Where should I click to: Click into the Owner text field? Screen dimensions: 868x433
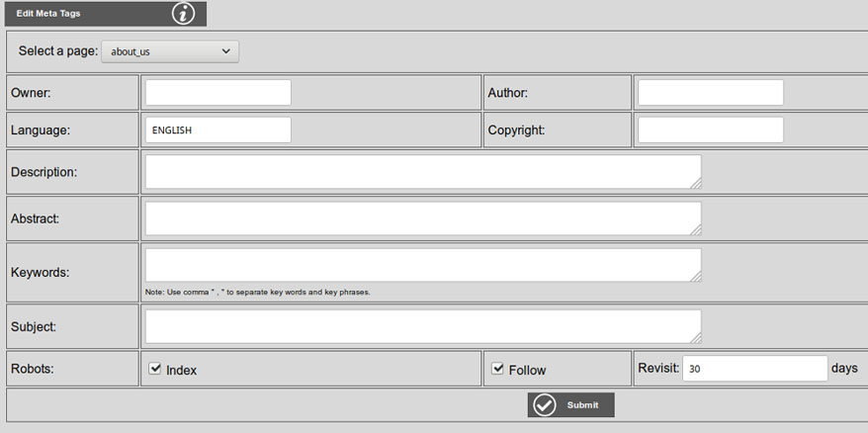click(x=217, y=93)
